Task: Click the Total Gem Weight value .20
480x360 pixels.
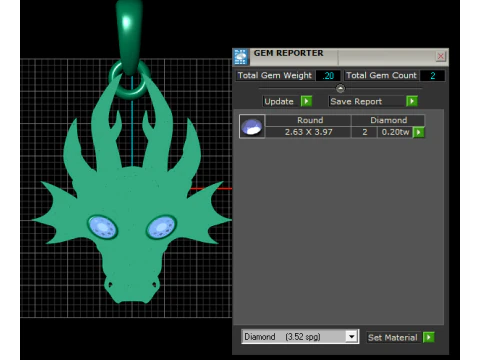Action: click(x=329, y=76)
